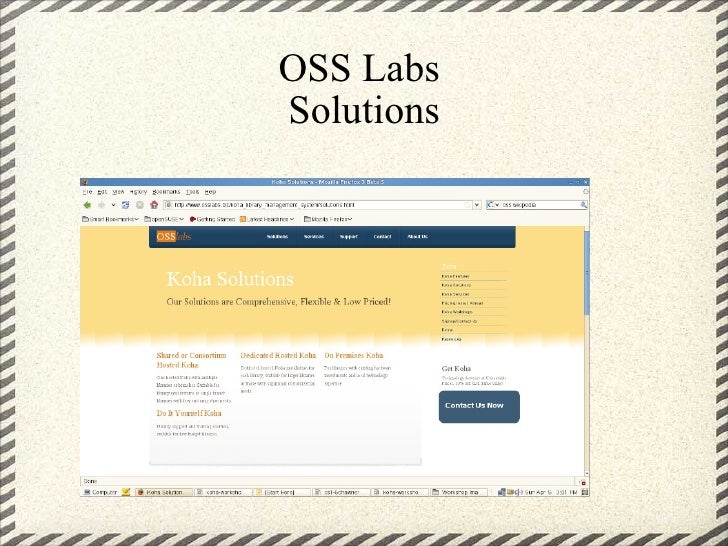Open Shared or Consortium Hosted Koha heading

pos(191,360)
